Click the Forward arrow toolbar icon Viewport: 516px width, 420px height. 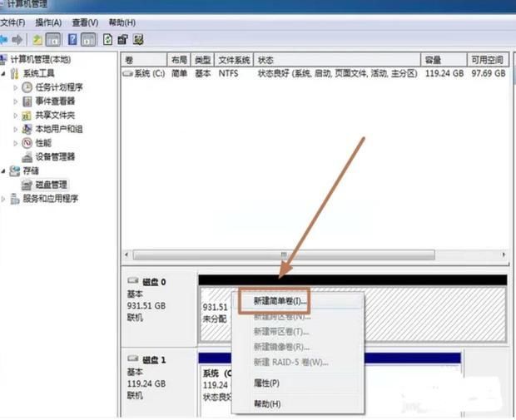tap(17, 39)
